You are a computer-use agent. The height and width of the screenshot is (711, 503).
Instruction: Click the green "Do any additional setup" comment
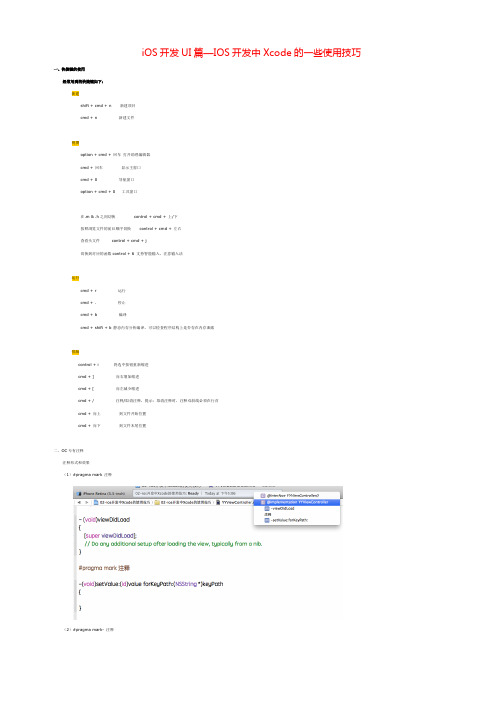pyautogui.click(x=173, y=544)
